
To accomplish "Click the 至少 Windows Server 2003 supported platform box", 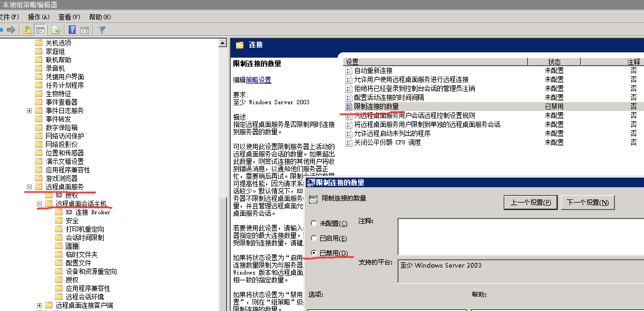I will click(x=521, y=271).
